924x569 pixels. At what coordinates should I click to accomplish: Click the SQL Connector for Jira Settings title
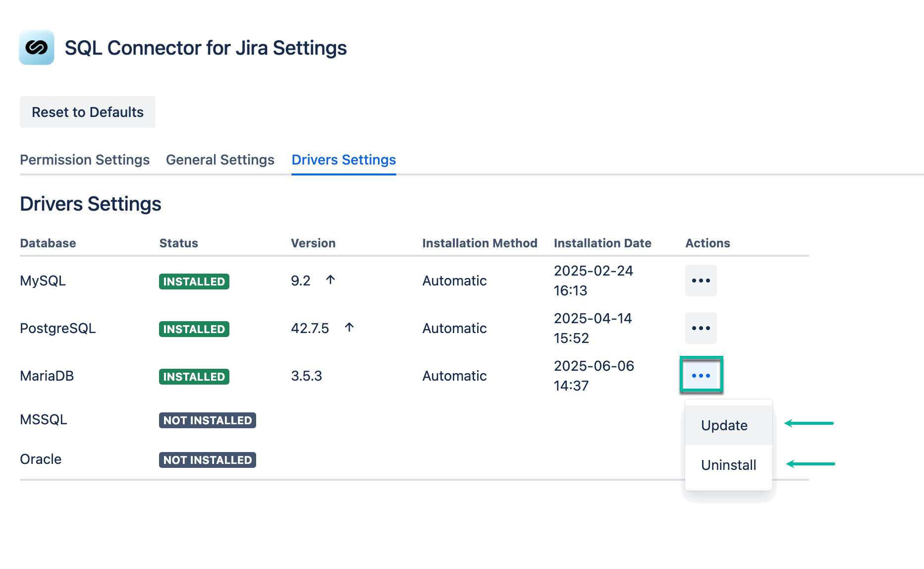click(206, 48)
